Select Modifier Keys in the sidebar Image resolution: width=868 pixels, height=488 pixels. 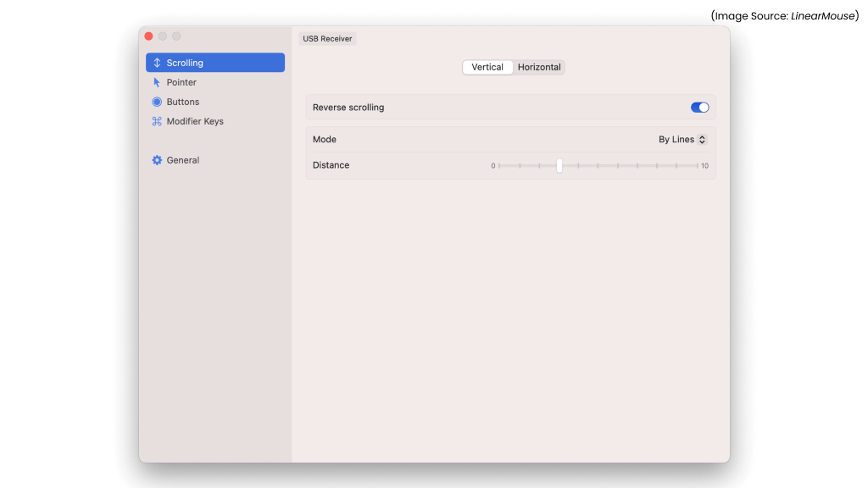[x=195, y=121]
